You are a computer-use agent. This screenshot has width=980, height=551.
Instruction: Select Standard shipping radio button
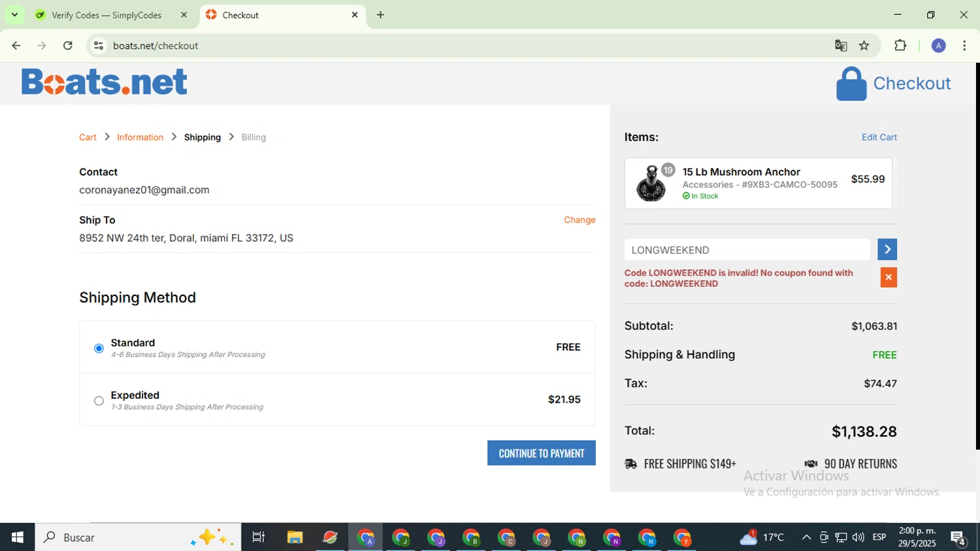pyautogui.click(x=99, y=348)
